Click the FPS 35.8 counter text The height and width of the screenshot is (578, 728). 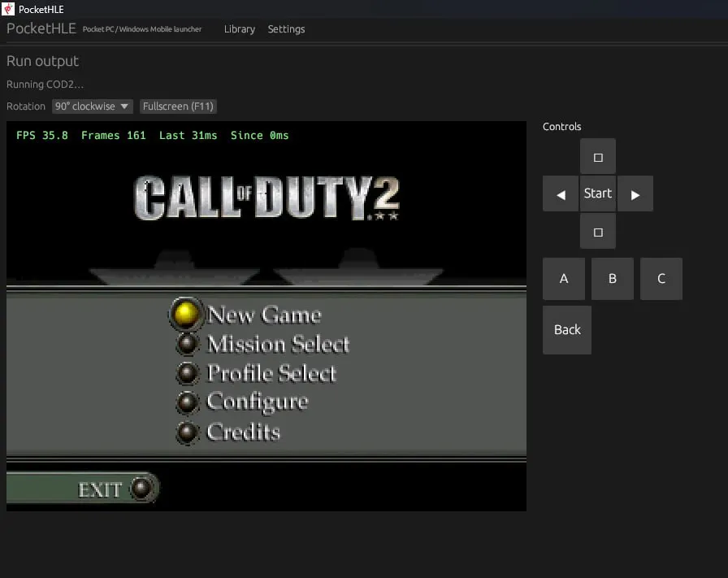point(41,135)
